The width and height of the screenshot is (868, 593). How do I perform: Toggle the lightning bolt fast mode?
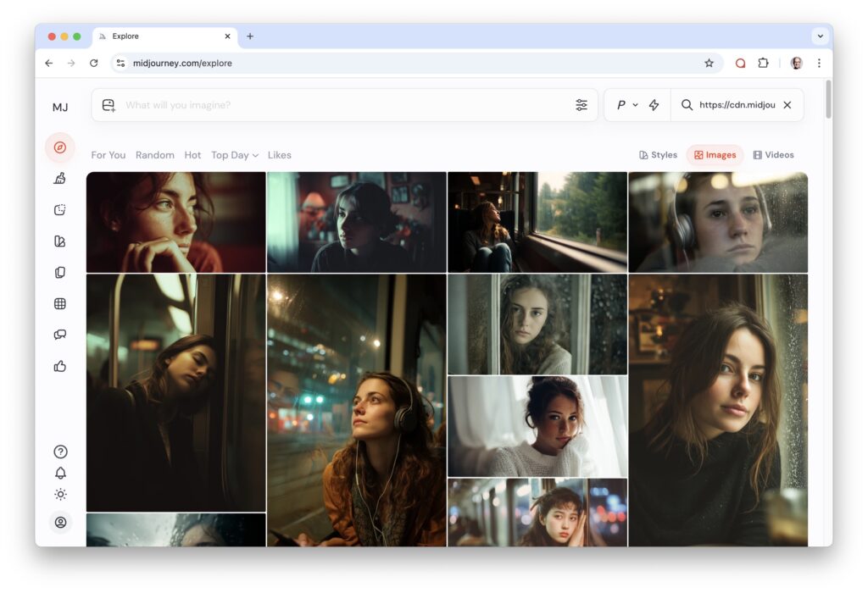[654, 105]
